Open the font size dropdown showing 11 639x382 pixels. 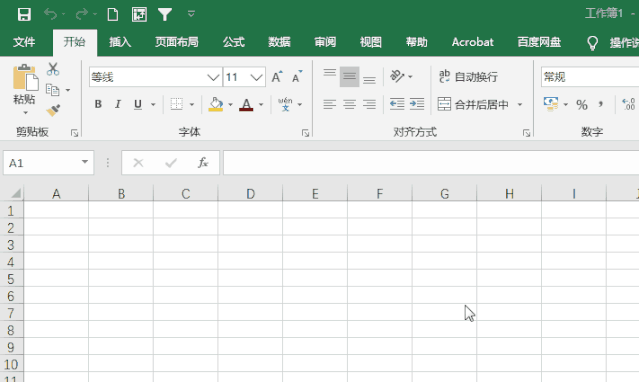[257, 77]
